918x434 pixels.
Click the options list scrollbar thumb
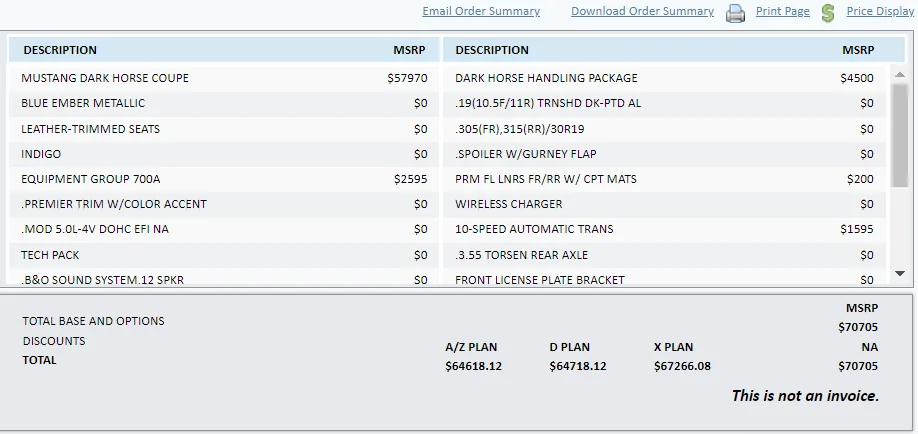coord(900,135)
